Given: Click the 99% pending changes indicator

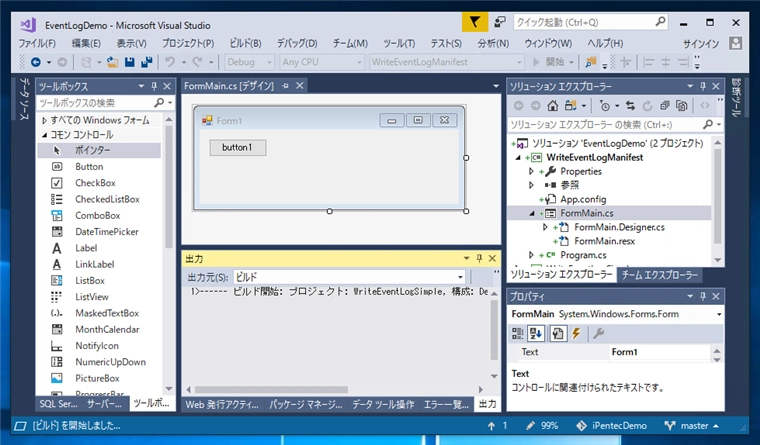Looking at the screenshot, I should click(542, 426).
